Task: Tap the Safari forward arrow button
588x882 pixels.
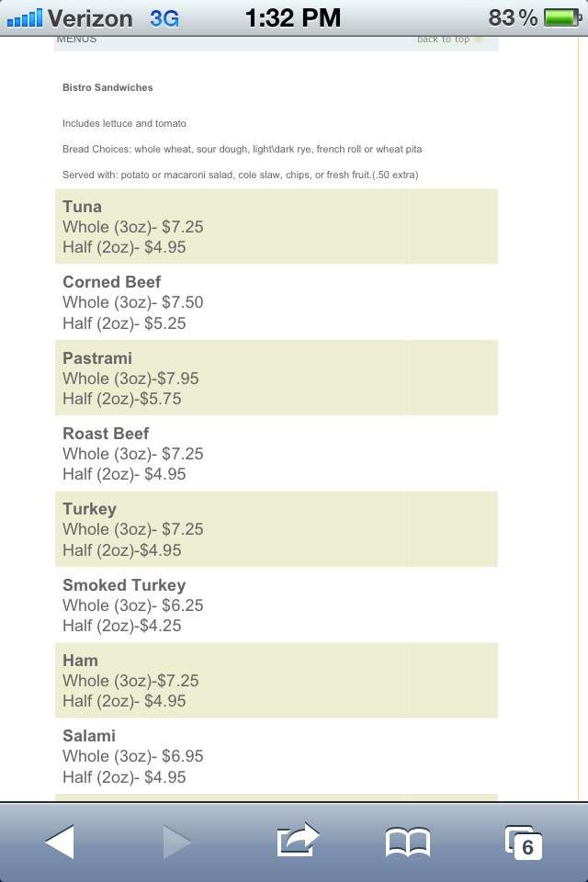Action: pyautogui.click(x=178, y=842)
